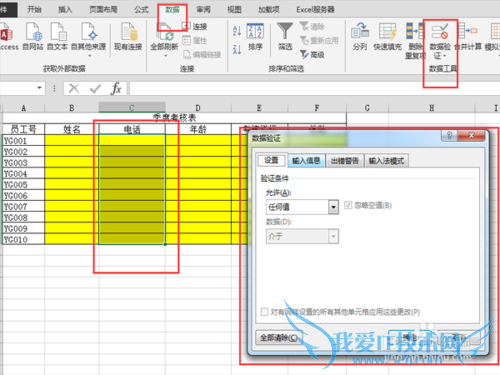The width and height of the screenshot is (500, 375).
Task: Open the 允许 dropdown showing 任何值
Action: (302, 207)
